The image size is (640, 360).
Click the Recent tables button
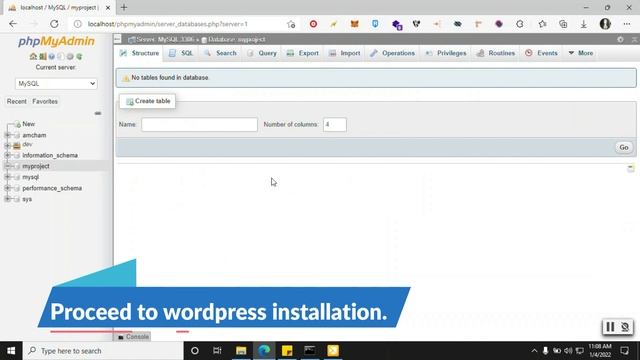pos(16,101)
